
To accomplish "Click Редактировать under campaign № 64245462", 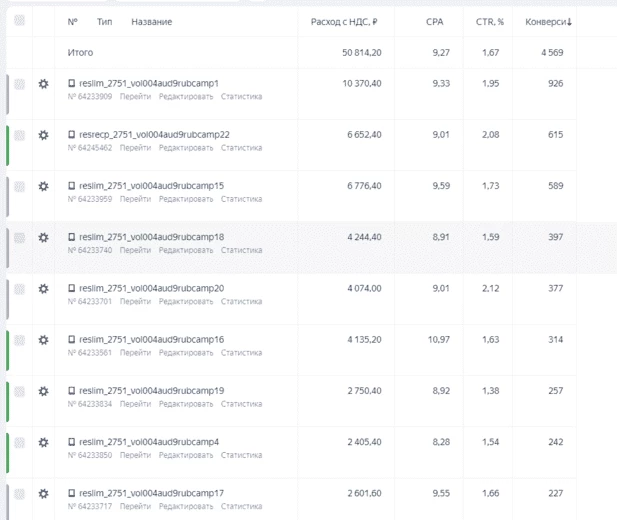I will coord(186,148).
